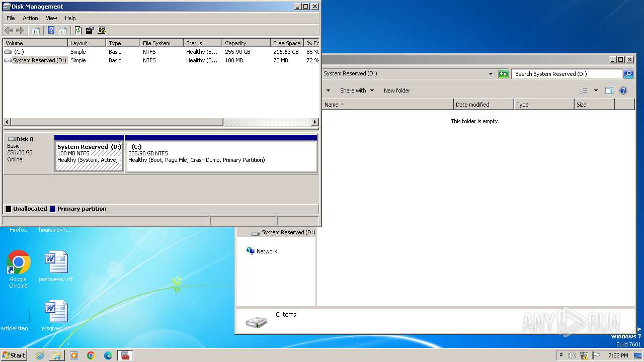Select the Disk 0 label block
Screen dimensions: 644x362
click(x=28, y=153)
